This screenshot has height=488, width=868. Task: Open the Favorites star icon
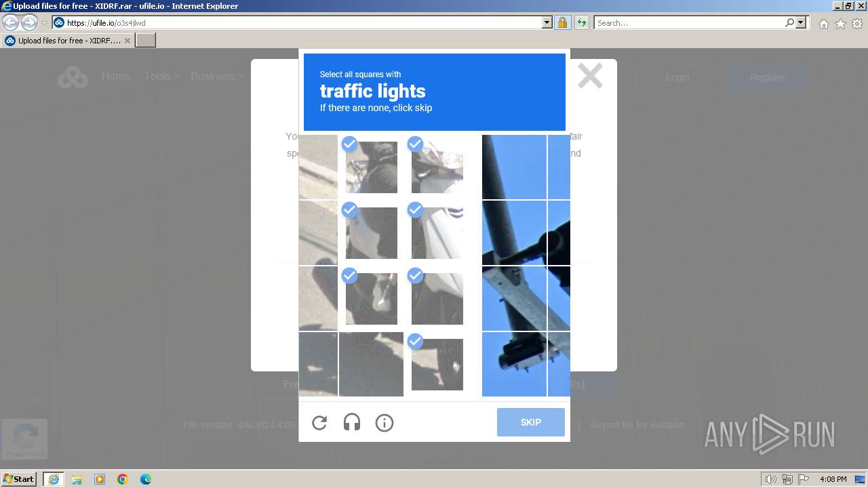click(840, 24)
